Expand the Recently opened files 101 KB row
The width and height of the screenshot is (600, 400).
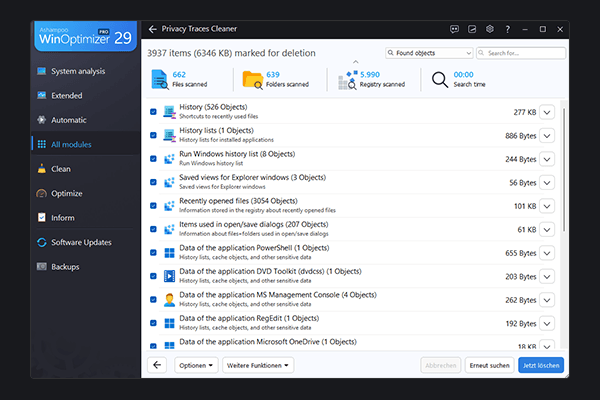(x=547, y=206)
